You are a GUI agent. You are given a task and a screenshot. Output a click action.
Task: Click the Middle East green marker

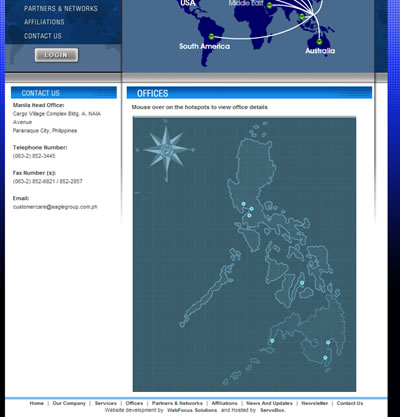click(x=269, y=5)
